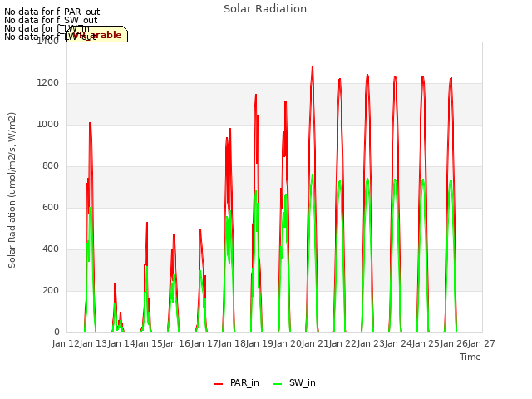The height and width of the screenshot is (399, 532).
Task: Click the Jan 20 x-axis label
Action: click(288, 343)
